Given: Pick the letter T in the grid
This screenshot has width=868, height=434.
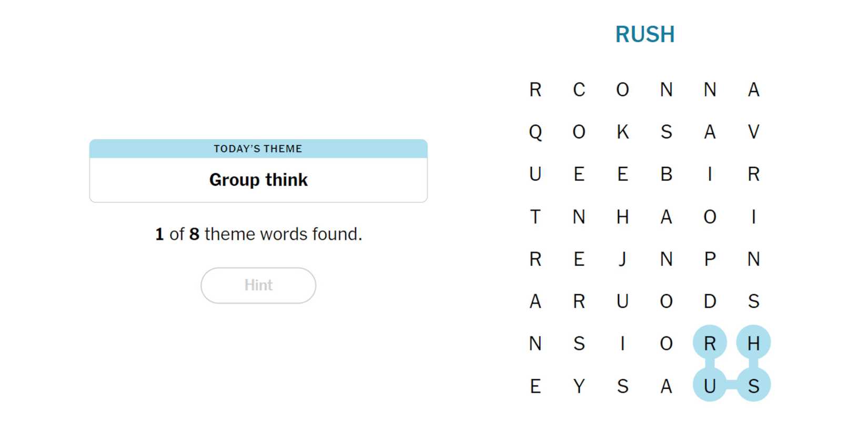Looking at the screenshot, I should click(535, 217).
